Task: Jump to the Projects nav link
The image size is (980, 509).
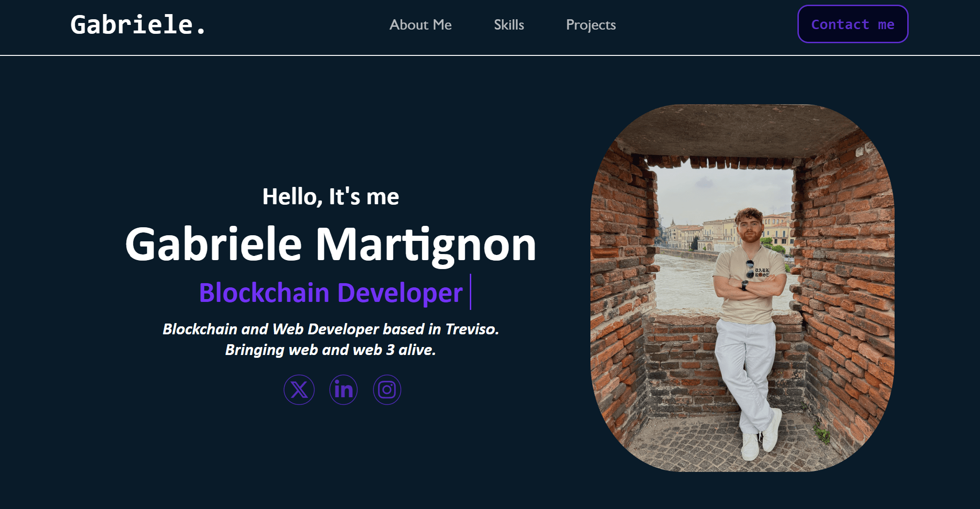Action: (x=591, y=25)
